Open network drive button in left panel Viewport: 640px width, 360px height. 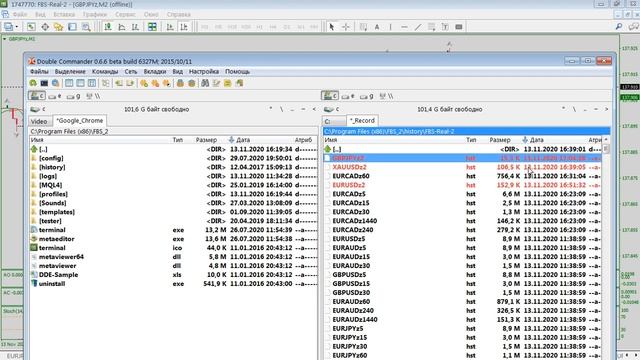[93, 96]
